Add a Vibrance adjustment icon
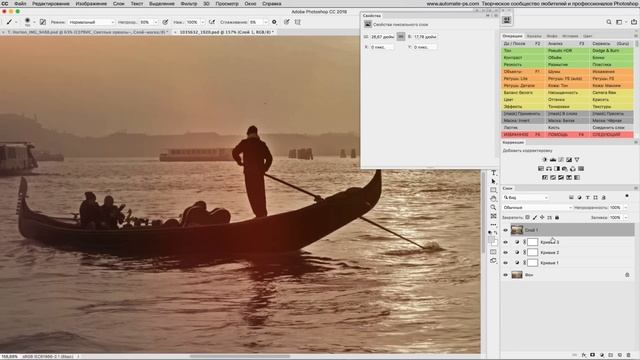The height and width of the screenshot is (360, 640). coord(577,160)
